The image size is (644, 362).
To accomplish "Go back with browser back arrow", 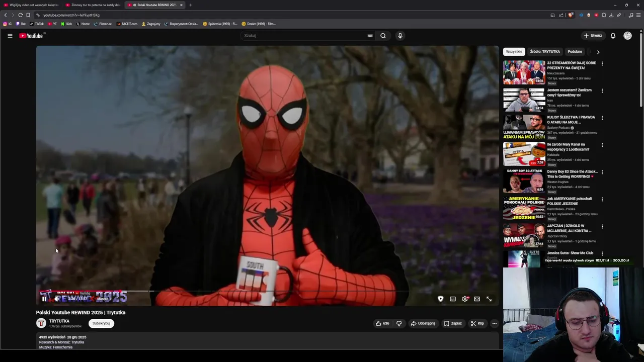I will [x=6, y=15].
